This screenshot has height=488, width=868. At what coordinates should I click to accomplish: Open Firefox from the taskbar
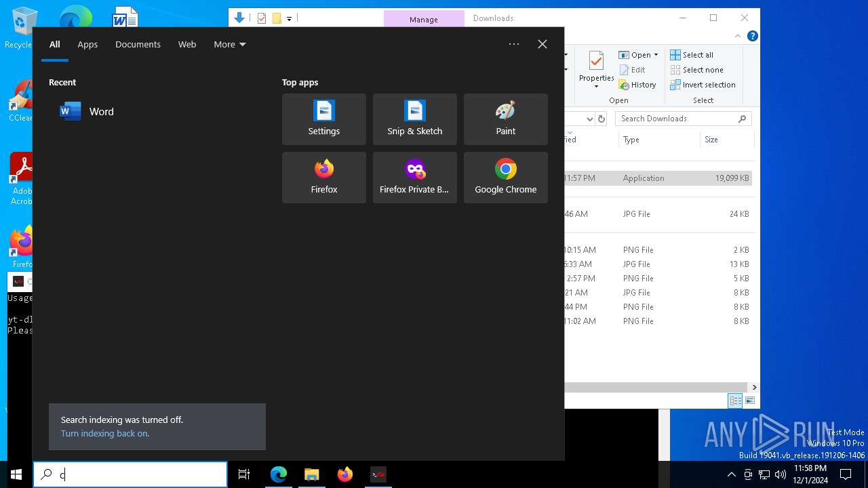tap(345, 474)
